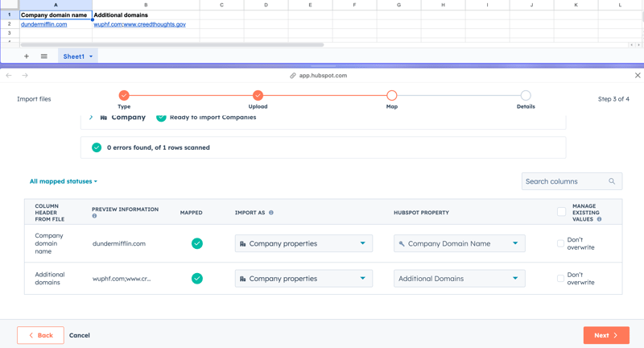The image size is (644, 348).
Task: Open Sheet1 tab dropdown arrow
Action: click(91, 56)
